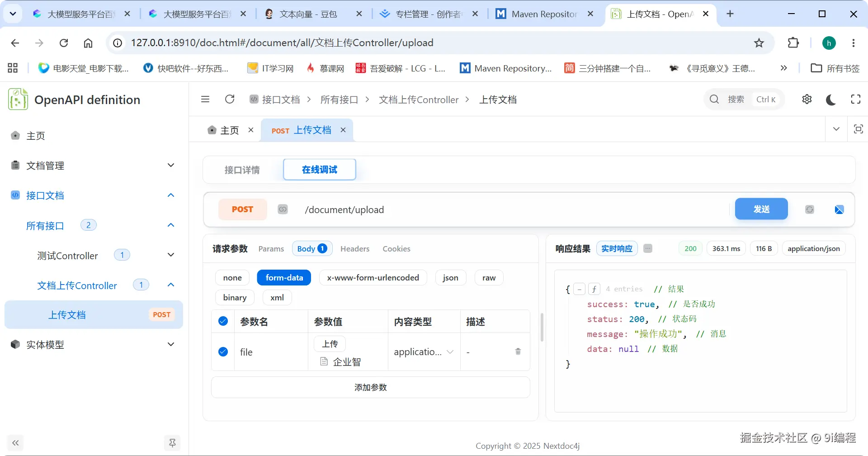Expand the 实体模型 sidebar menu
The image size is (868, 456).
coord(93,345)
